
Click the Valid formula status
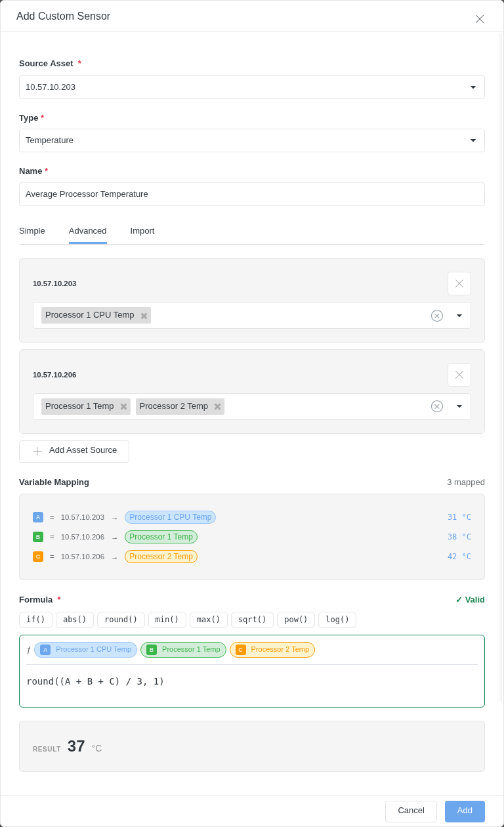coord(470,600)
